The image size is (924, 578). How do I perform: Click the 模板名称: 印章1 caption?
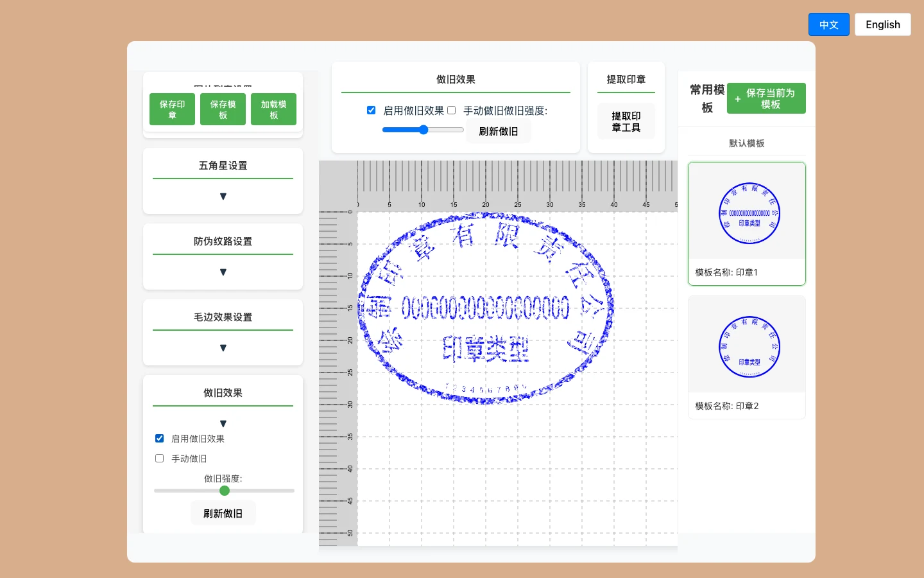click(x=726, y=272)
